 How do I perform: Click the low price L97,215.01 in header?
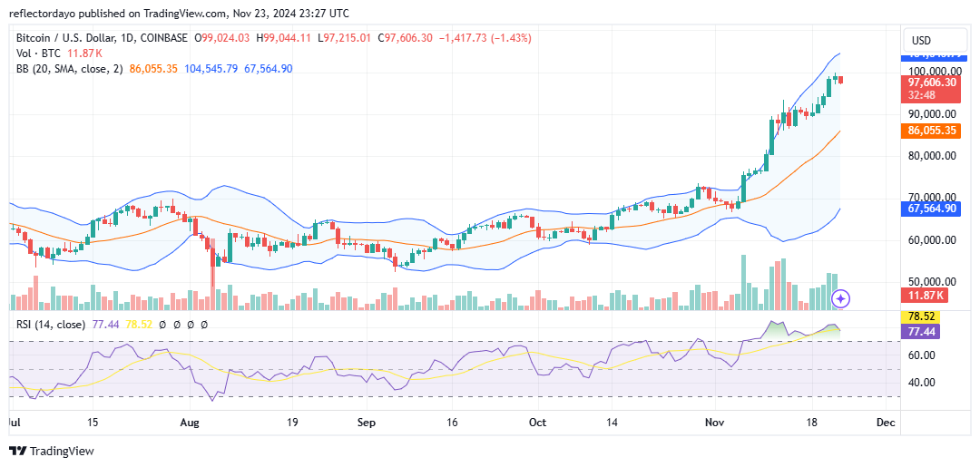pyautogui.click(x=347, y=38)
